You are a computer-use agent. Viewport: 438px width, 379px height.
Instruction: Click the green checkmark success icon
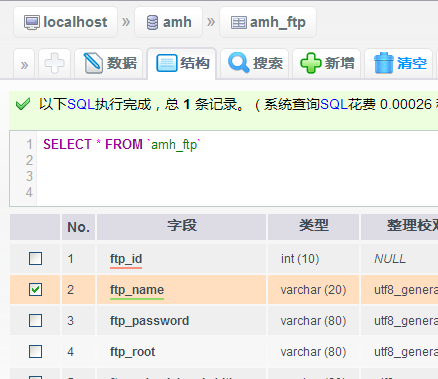(x=23, y=104)
